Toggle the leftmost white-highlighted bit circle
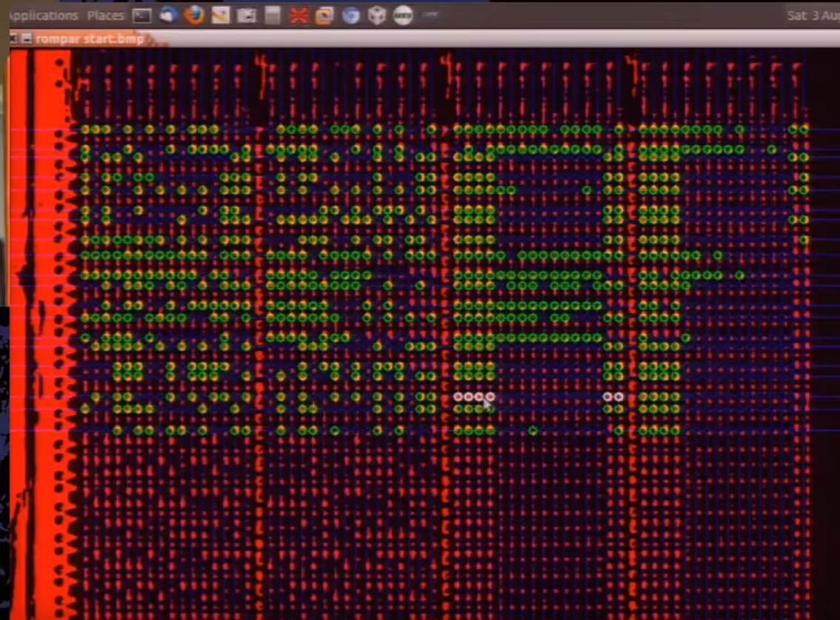840x620 pixels. [x=458, y=397]
